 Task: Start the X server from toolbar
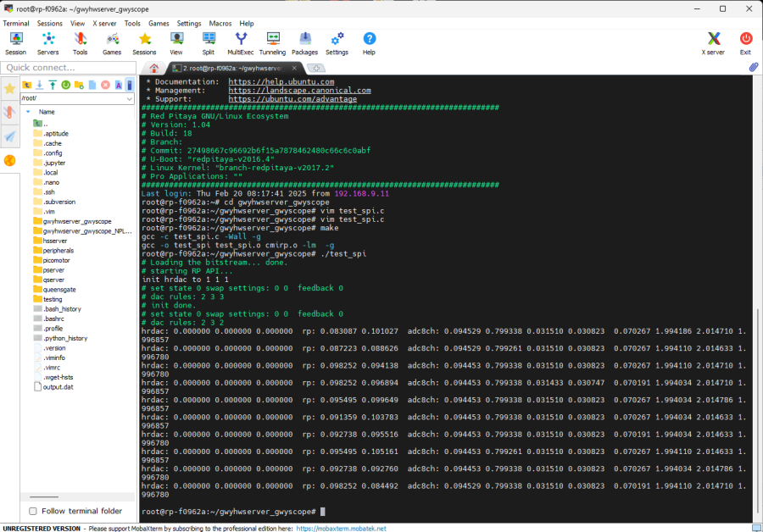pos(714,43)
